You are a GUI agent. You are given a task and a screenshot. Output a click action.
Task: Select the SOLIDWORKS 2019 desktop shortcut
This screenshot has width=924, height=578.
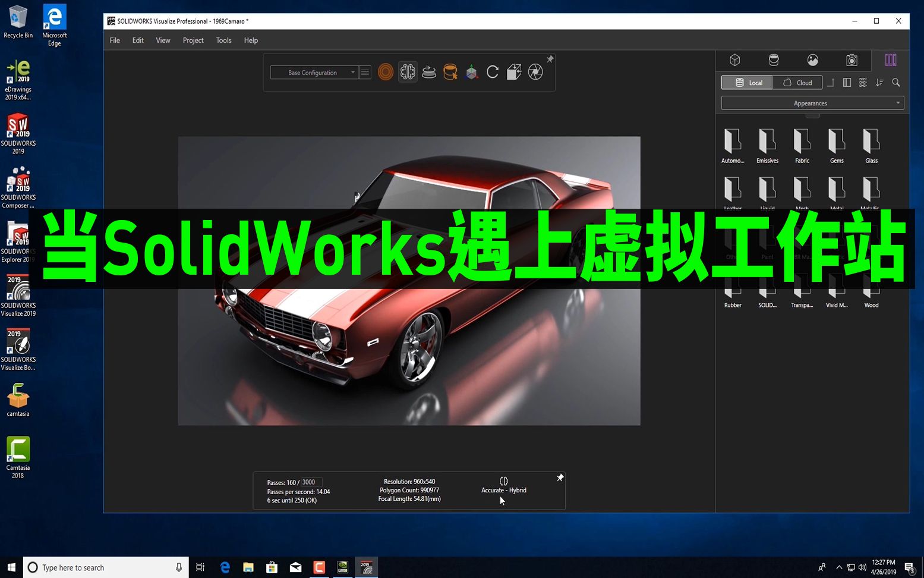coord(18,134)
